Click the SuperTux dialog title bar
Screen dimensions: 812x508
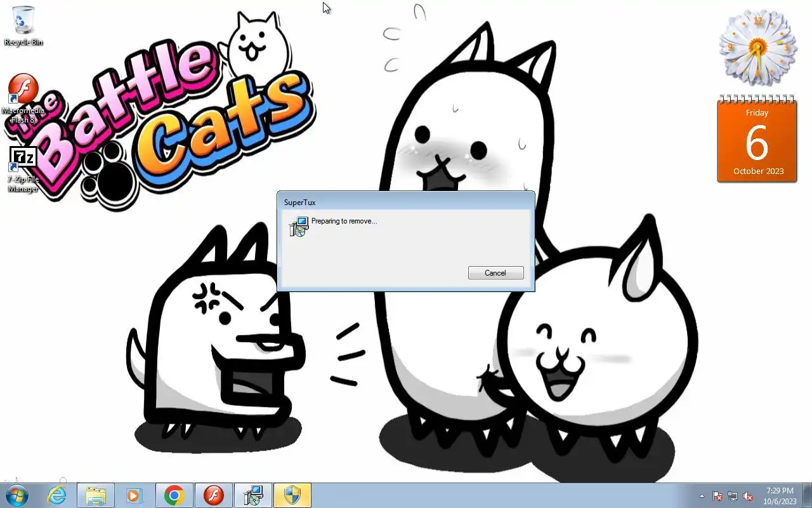[405, 202]
